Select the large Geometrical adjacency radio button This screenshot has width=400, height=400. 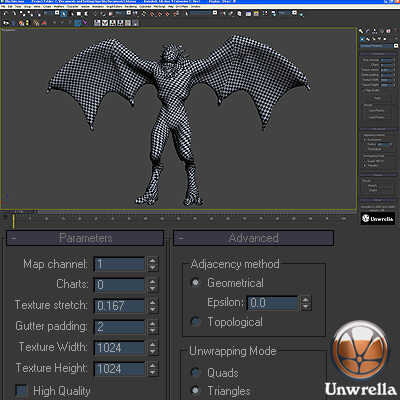195,283
